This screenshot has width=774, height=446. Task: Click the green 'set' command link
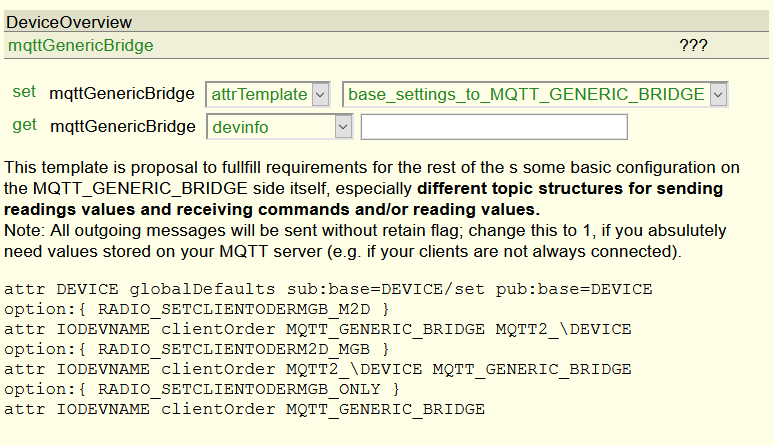[24, 92]
